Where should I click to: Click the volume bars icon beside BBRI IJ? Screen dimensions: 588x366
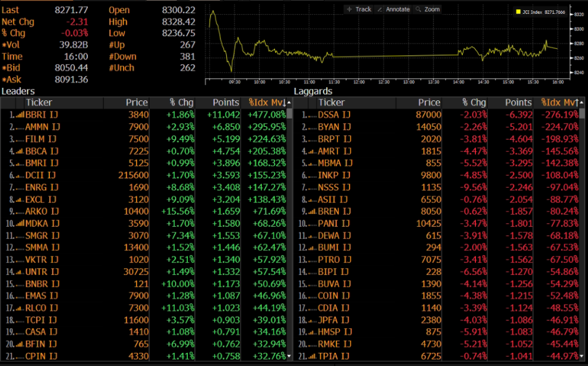[20, 115]
